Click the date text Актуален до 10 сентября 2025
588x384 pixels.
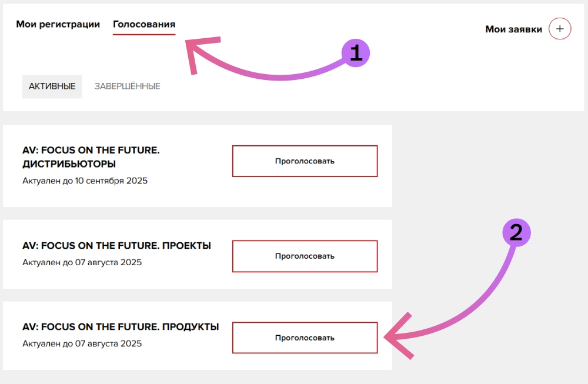coord(85,181)
